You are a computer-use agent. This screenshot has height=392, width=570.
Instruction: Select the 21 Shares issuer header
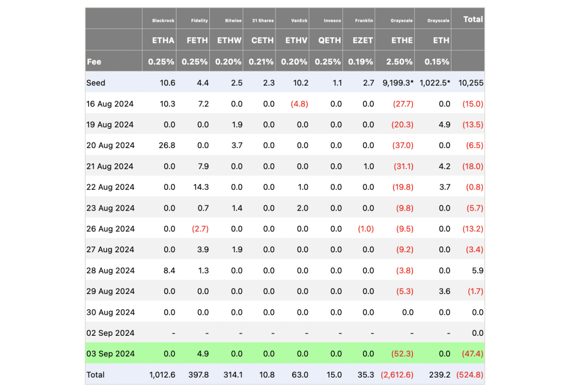coord(263,21)
